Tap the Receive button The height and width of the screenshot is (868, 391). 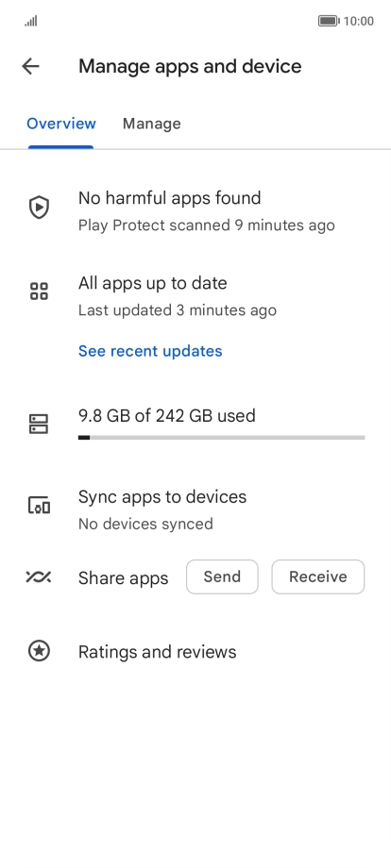point(318,576)
